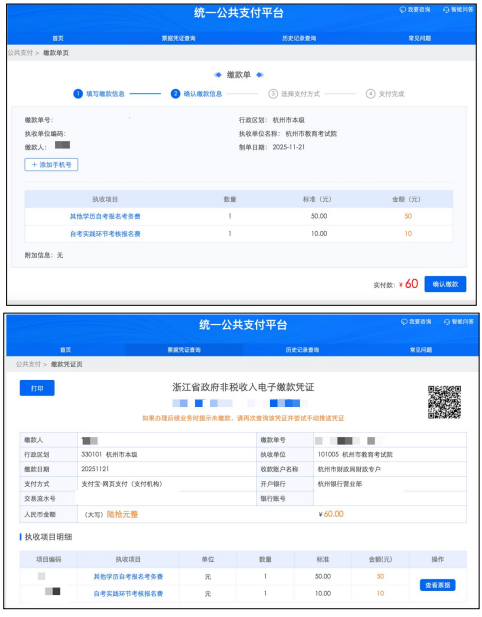The width and height of the screenshot is (482, 617).
Task: Select 常见问题 on the 缴款凭证 page
Action: pyautogui.click(x=421, y=350)
